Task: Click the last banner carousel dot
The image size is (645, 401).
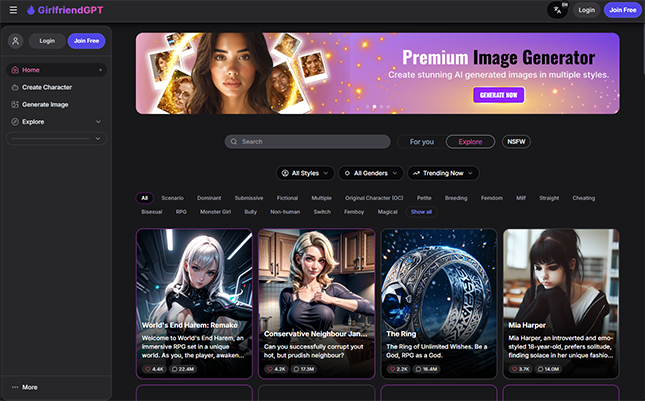Action: pyautogui.click(x=388, y=107)
